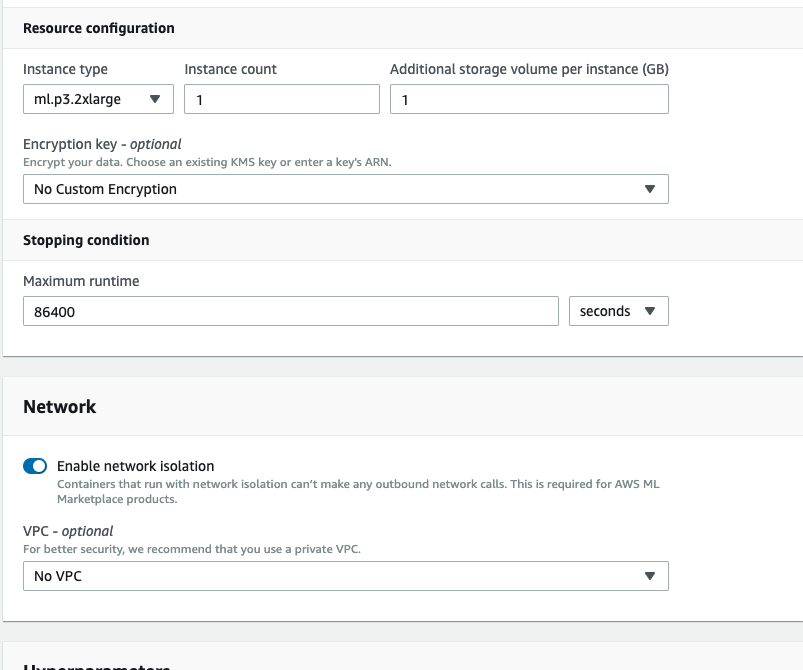803x670 pixels.
Task: Click the caret arrow beside seconds unit
Action: [649, 311]
